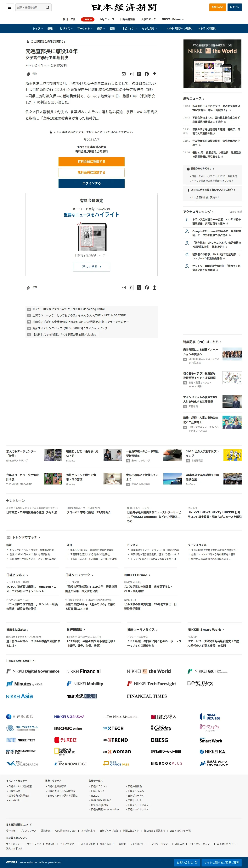Open the 速報ニュース section heading
This screenshot has width=248, height=868.
click(194, 98)
